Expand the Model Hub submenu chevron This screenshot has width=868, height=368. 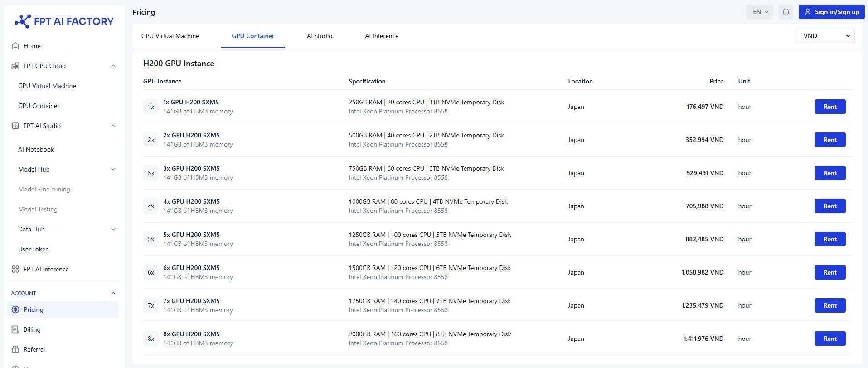pos(113,169)
